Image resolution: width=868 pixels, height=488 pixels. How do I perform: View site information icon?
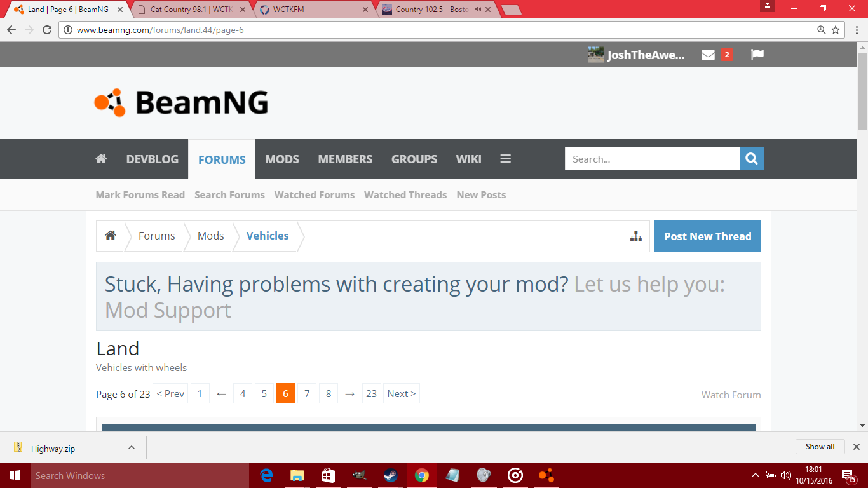click(x=68, y=30)
